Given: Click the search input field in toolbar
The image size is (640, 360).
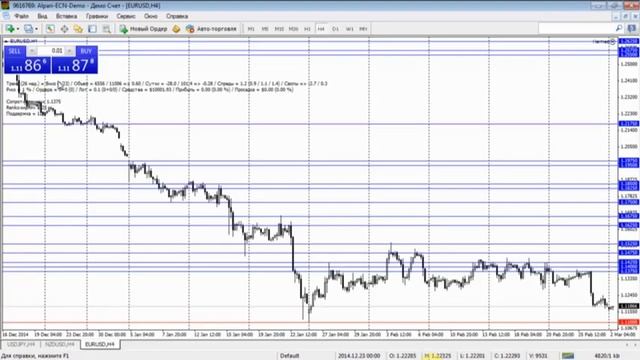Looking at the screenshot, I should 576,28.
